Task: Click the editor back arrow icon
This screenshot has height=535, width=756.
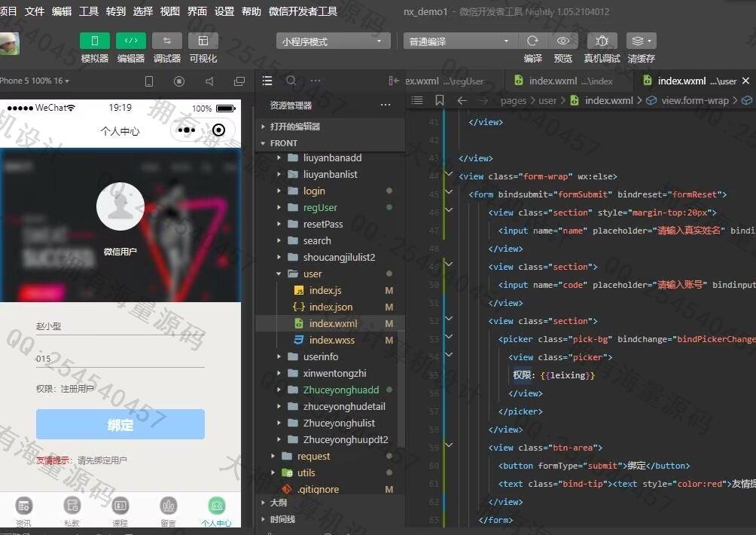Action: (x=462, y=100)
